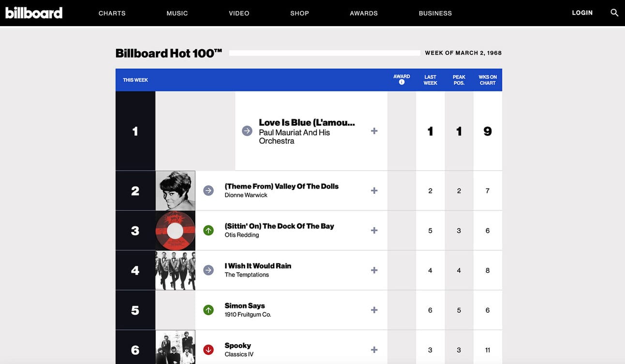The height and width of the screenshot is (364, 625).
Task: Open The Temptations artist link
Action: (x=247, y=275)
